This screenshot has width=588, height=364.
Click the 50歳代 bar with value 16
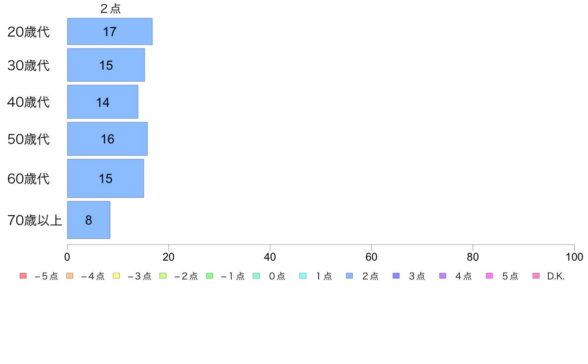(107, 138)
